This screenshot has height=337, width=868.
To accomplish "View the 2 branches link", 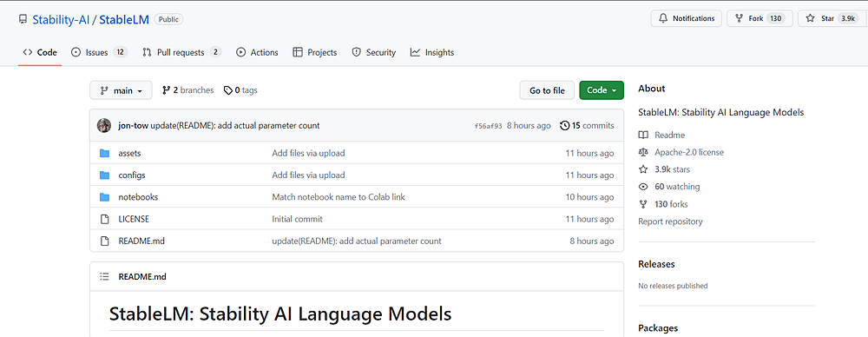I will (x=187, y=89).
